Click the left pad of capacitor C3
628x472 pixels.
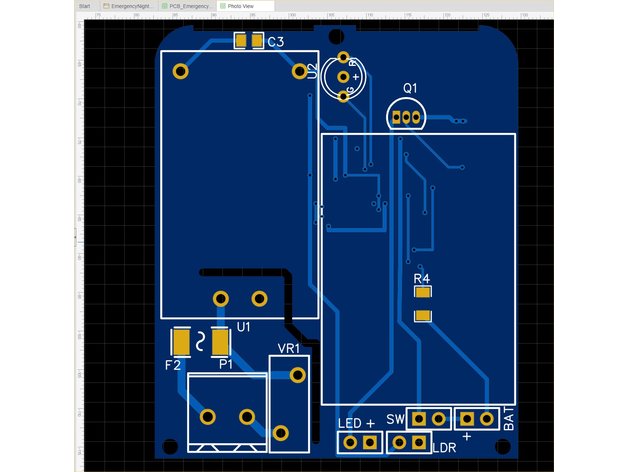(241, 41)
